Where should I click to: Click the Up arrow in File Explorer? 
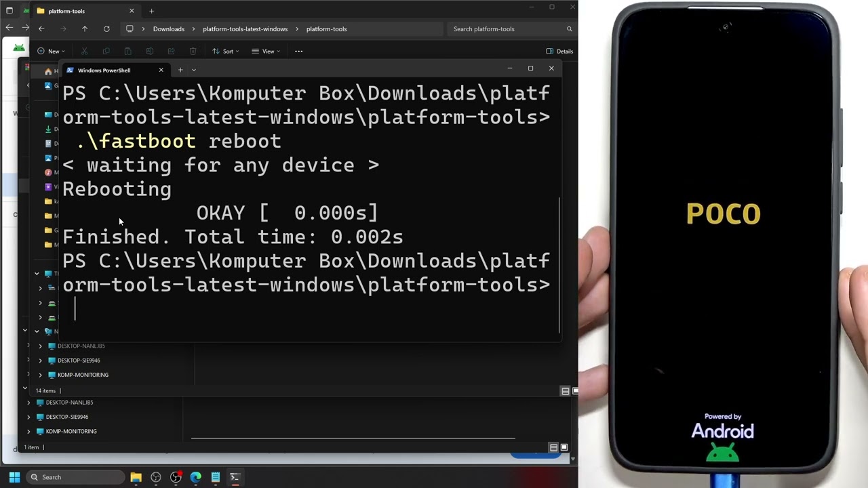pyautogui.click(x=85, y=29)
